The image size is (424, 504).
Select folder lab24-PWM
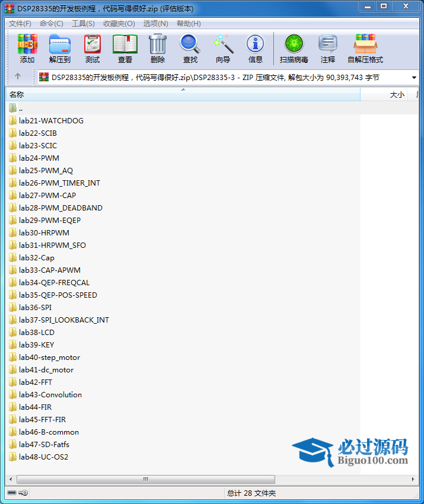pos(34,158)
